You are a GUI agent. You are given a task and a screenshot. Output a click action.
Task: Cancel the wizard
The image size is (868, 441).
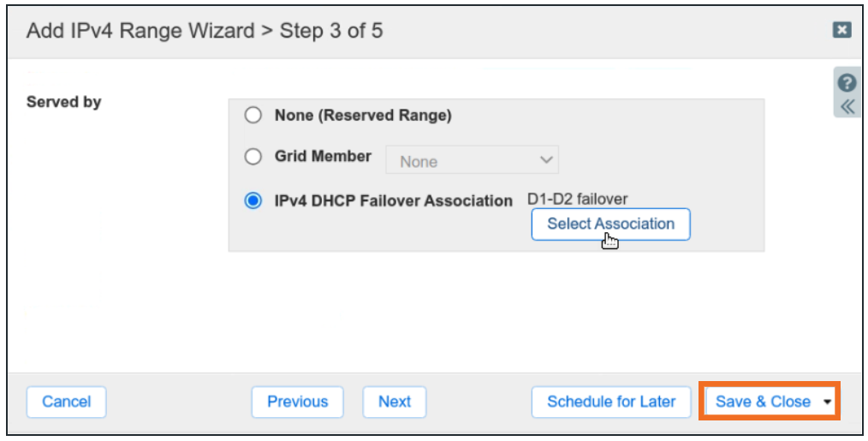[x=67, y=402]
